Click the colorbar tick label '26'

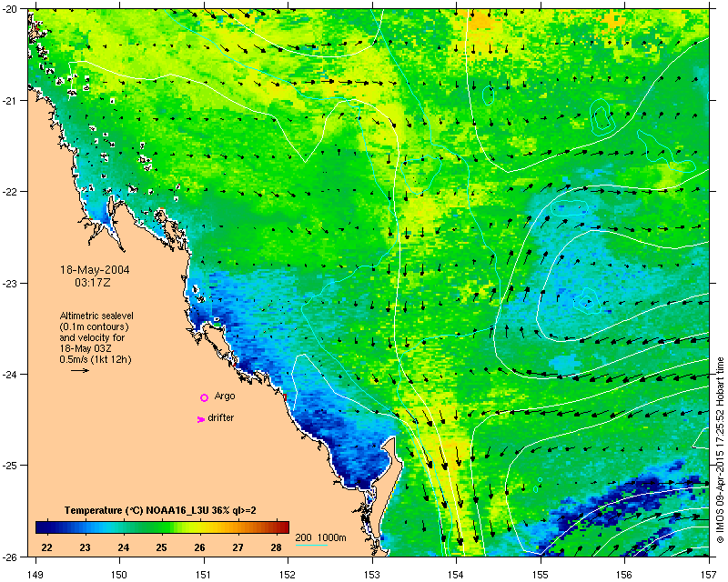click(x=199, y=547)
